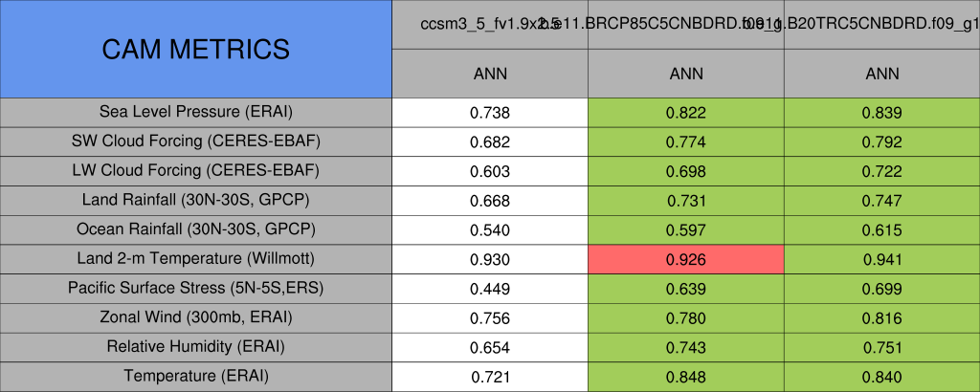This screenshot has width=980, height=392.
Task: Click the CAM METRICS header cell
Action: [195, 49]
